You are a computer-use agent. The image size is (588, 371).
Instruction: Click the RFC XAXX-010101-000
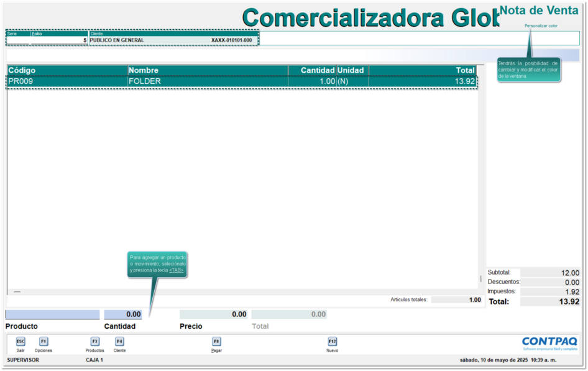[231, 40]
